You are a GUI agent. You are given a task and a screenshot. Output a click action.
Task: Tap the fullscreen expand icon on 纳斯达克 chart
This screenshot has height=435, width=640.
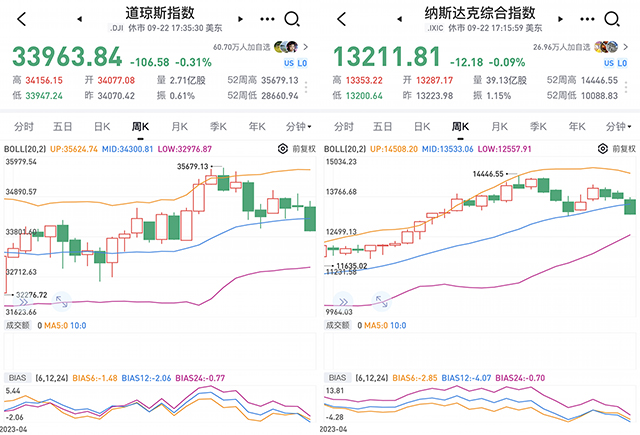point(382,302)
